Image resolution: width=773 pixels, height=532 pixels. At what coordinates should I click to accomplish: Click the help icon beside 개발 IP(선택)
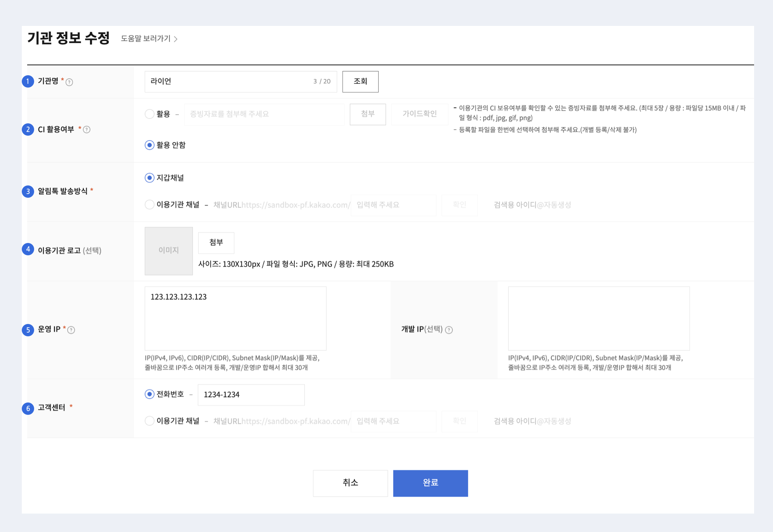(x=449, y=330)
